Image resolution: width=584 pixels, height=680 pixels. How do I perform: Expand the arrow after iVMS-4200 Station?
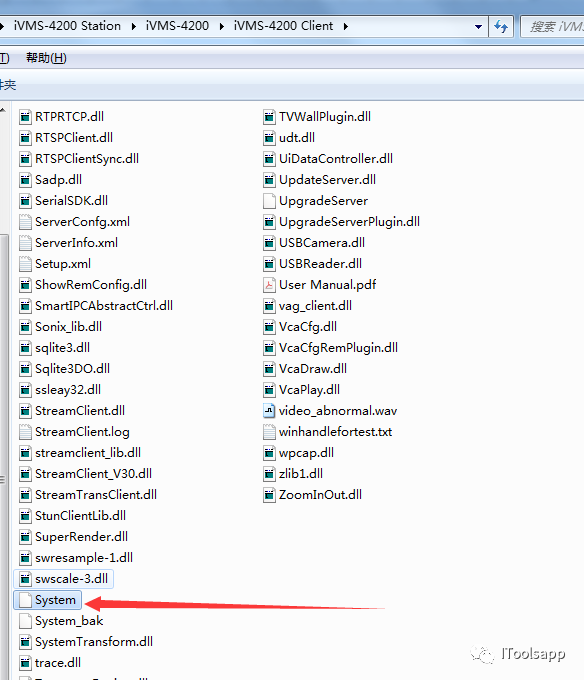point(134,27)
